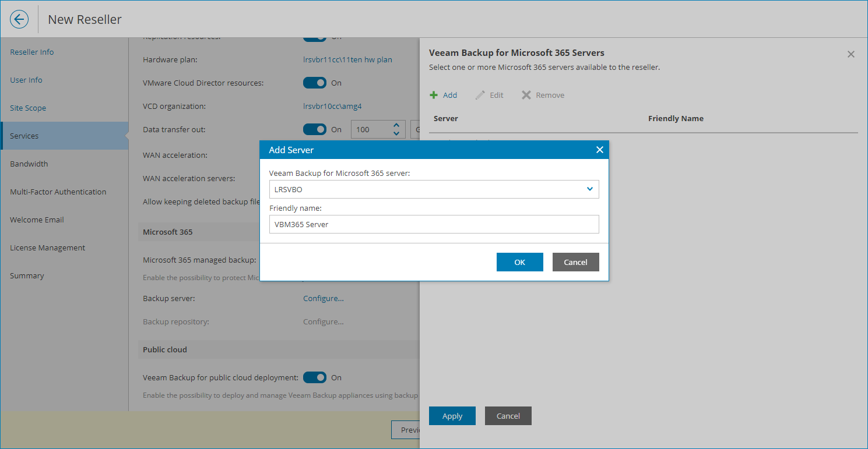
Task: Decrease the data transfer out value
Action: (x=396, y=133)
